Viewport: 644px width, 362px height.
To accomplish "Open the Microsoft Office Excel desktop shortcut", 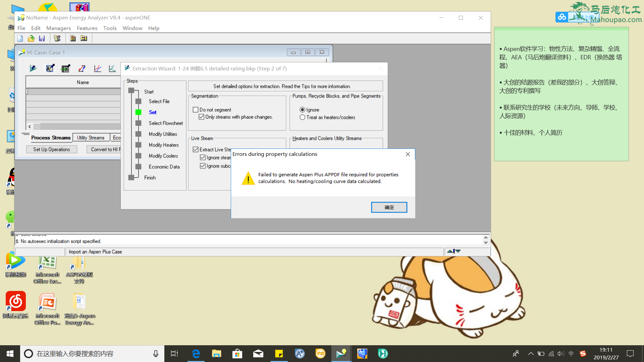I will point(47,270).
